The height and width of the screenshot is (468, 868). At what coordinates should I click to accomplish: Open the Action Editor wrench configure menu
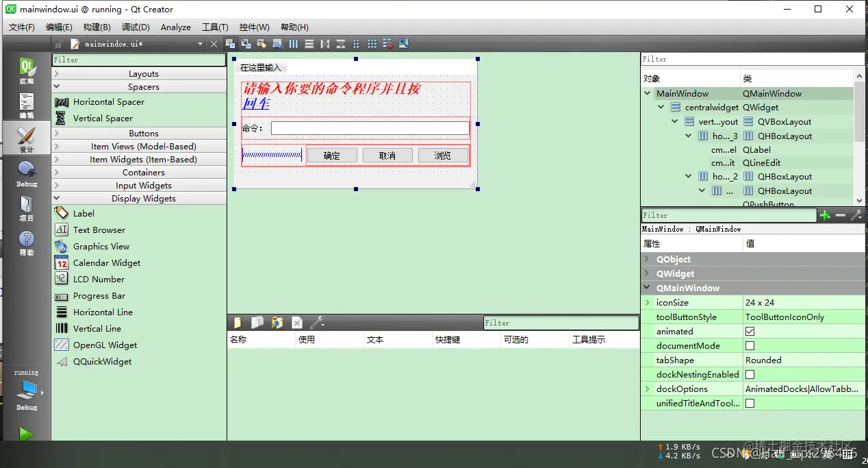[317, 323]
